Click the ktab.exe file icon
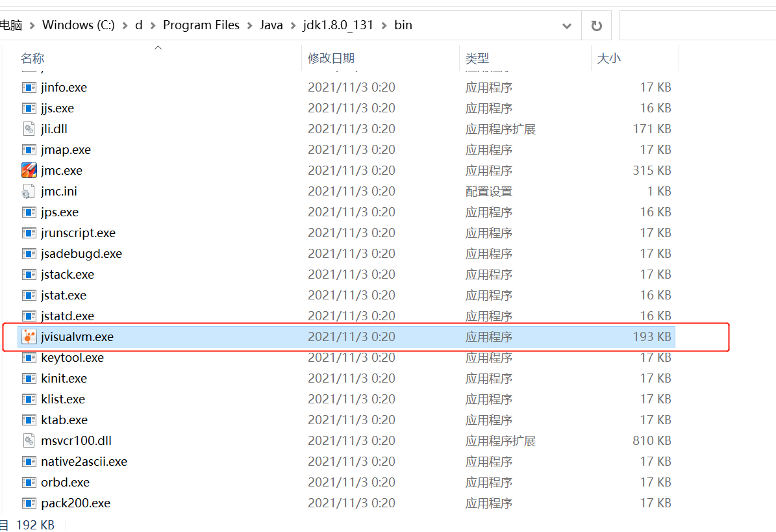The width and height of the screenshot is (776, 532). click(x=29, y=420)
